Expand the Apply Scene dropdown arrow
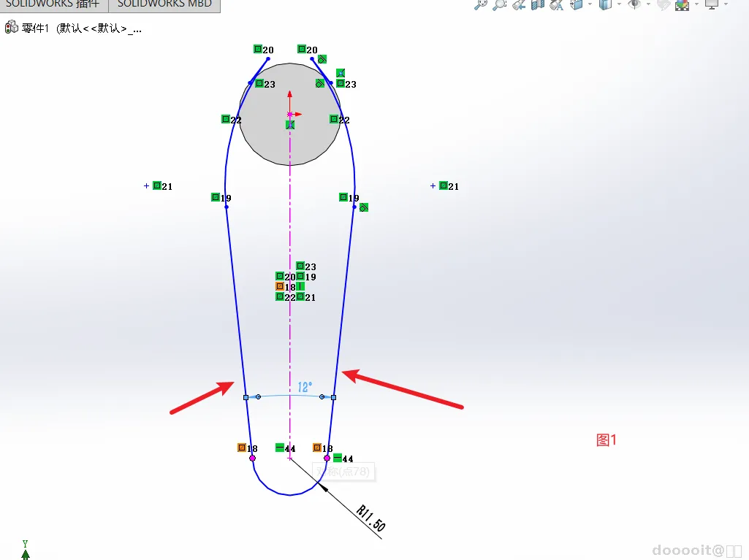 pos(696,4)
